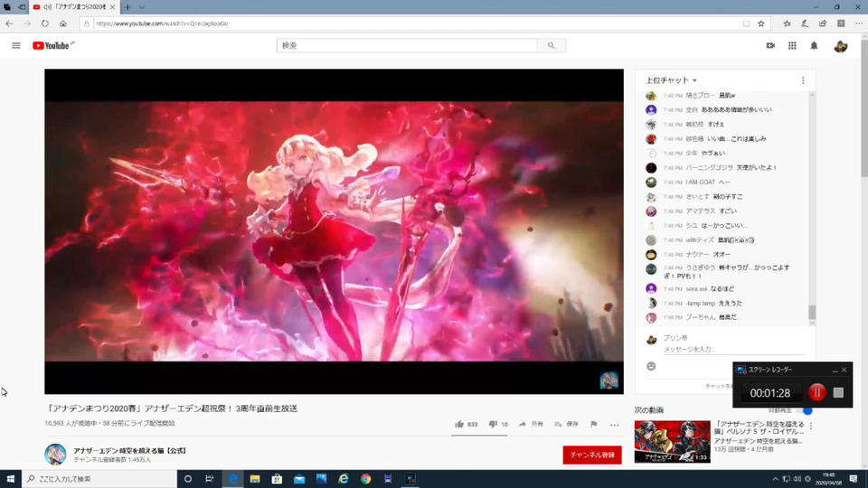Viewport: 868px width, 488px height.
Task: Go to browser home page
Action: 63,23
